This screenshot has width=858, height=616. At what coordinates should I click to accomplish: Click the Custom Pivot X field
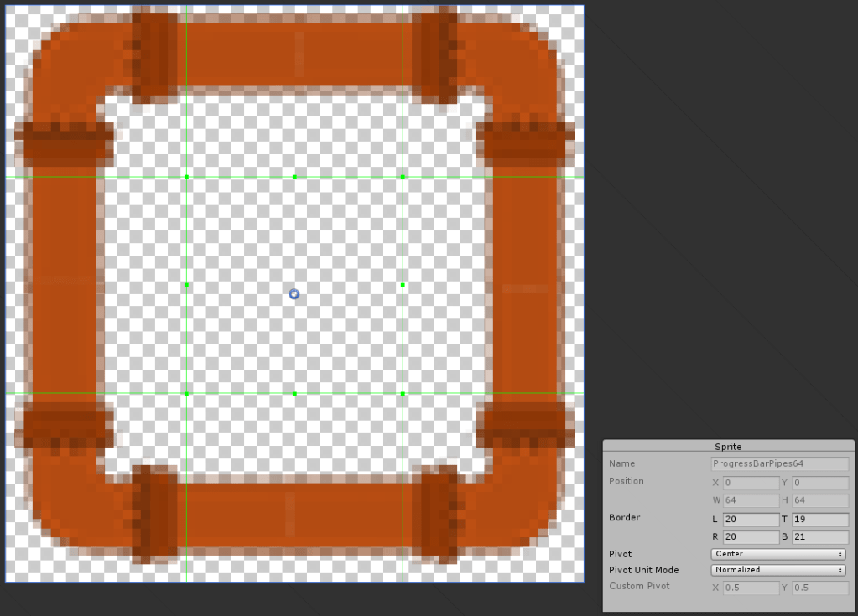point(751,588)
